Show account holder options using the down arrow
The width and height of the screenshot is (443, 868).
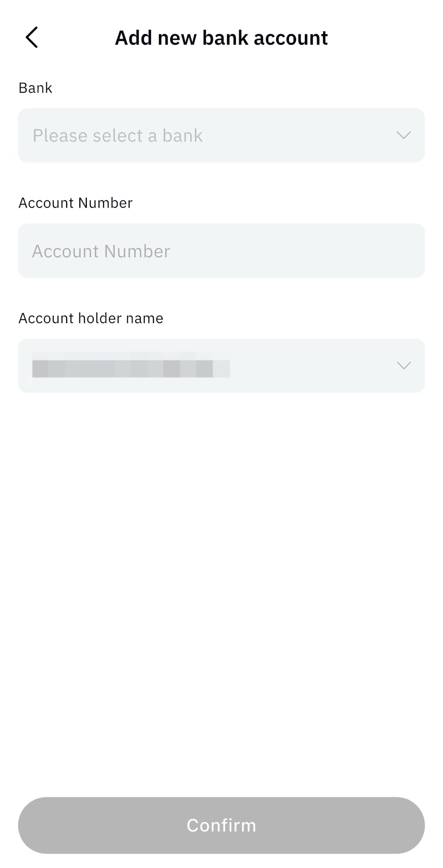[x=404, y=365]
